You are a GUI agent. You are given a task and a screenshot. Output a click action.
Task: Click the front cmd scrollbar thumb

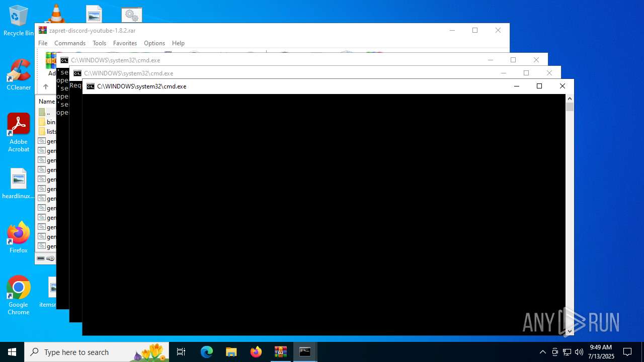(570, 107)
